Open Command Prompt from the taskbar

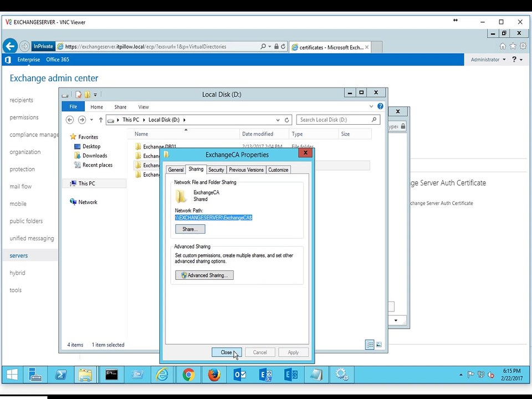(x=111, y=375)
